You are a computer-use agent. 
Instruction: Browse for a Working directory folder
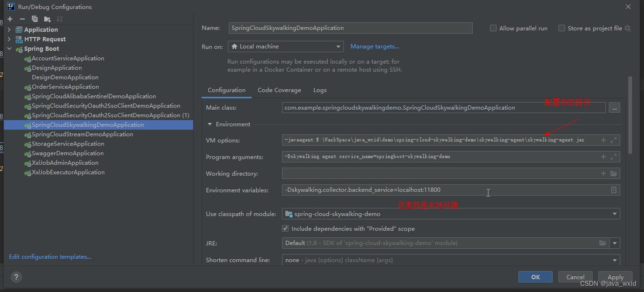click(x=614, y=173)
